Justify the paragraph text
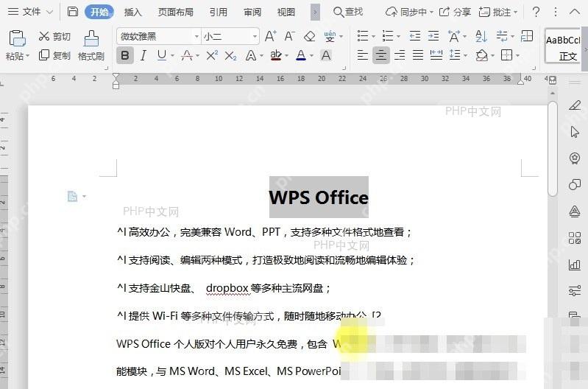 [x=418, y=55]
